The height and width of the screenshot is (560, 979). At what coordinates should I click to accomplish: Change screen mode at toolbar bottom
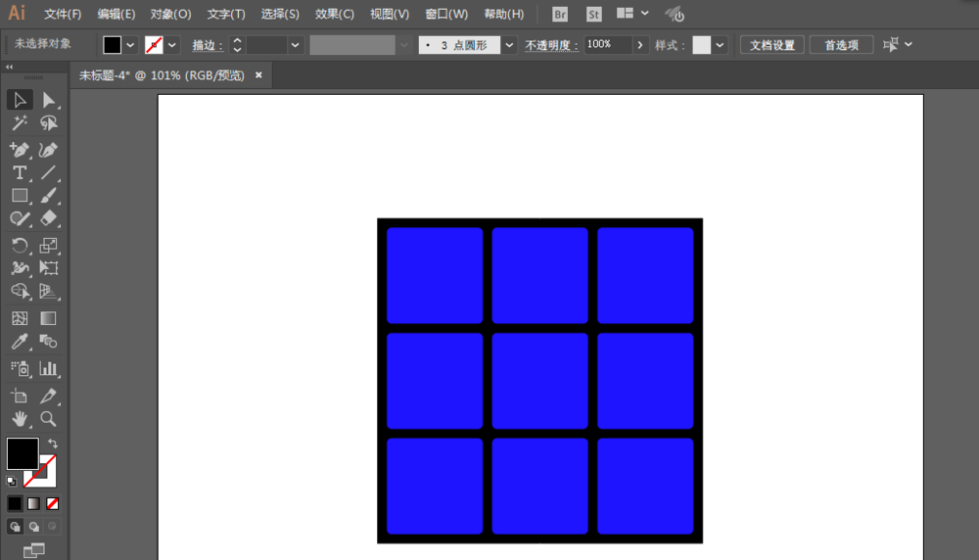pos(33,550)
